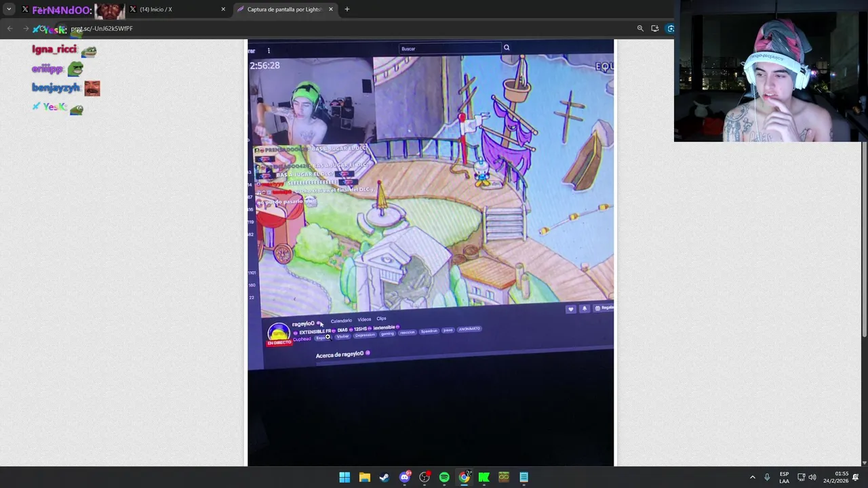The width and height of the screenshot is (868, 488).
Task: Click the 'Acerca de rageylo0' heading
Action: click(340, 354)
